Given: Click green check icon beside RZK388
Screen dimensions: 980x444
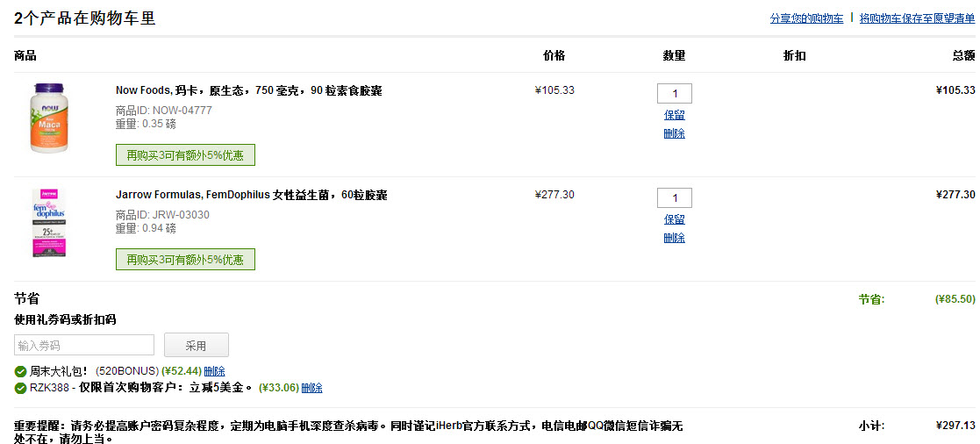Looking at the screenshot, I should coord(21,389).
